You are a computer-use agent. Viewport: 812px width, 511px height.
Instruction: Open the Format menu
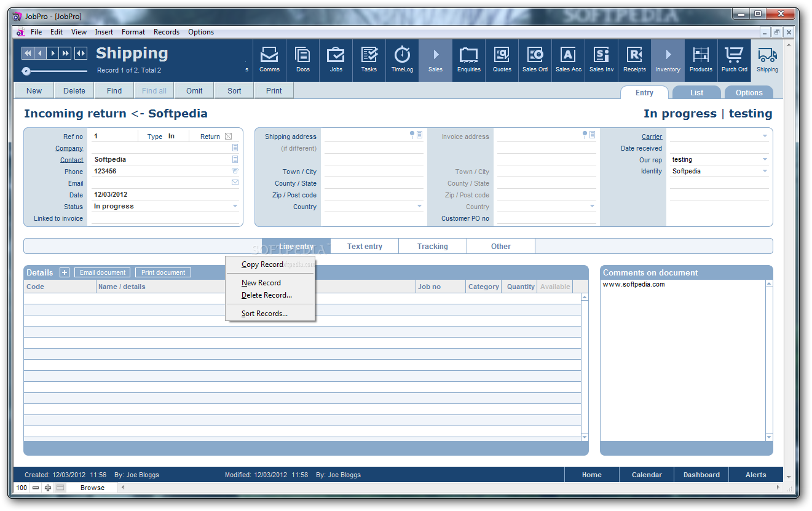point(133,32)
